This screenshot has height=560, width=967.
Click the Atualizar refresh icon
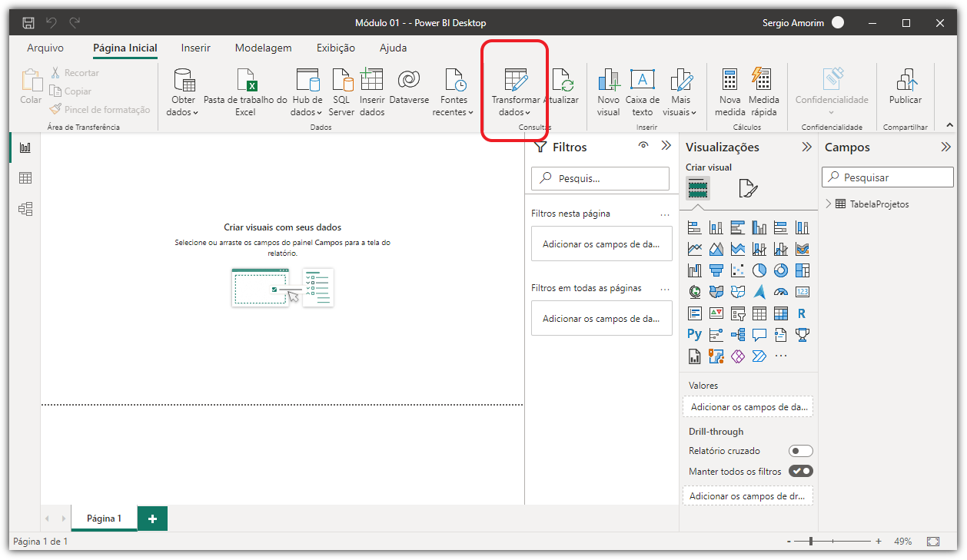562,80
